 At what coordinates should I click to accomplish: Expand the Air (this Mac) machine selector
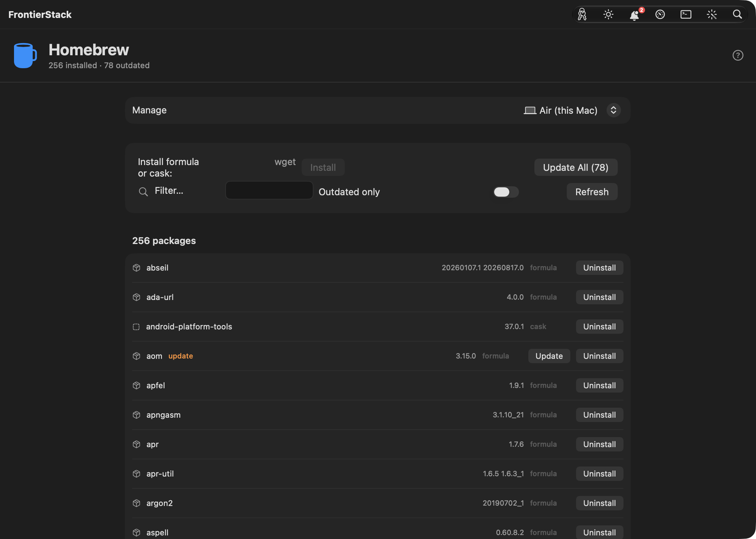(x=613, y=110)
